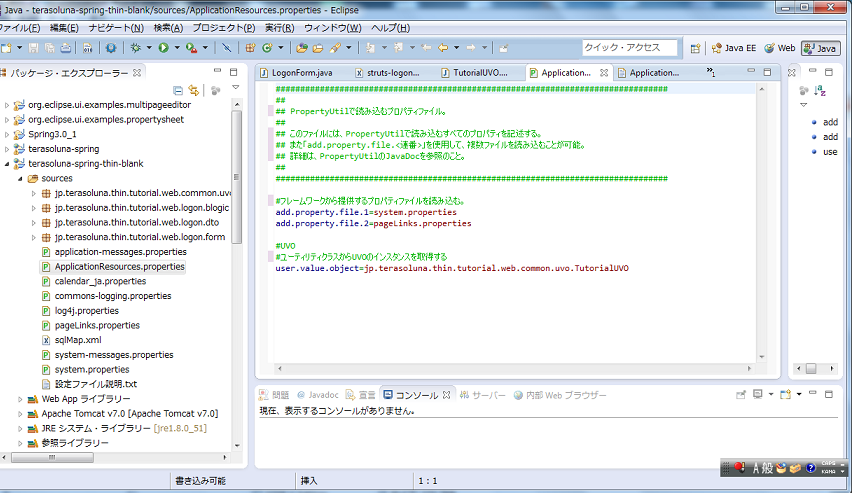Open the ファイル(F) menu
The width and height of the screenshot is (852, 493).
20,28
